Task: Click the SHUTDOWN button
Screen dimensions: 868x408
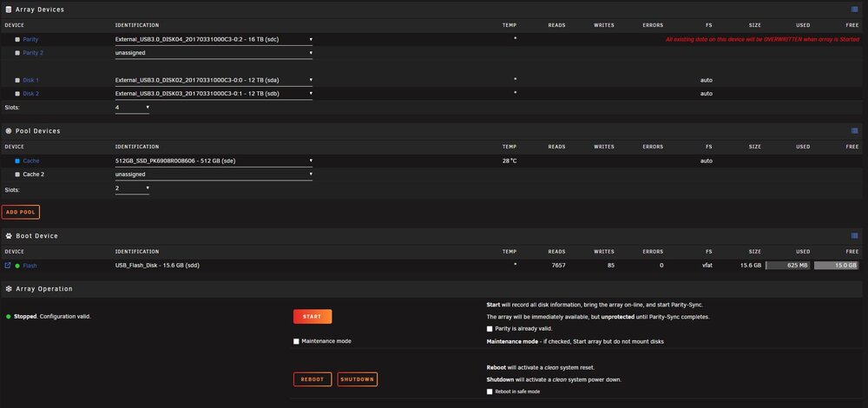Action: (357, 379)
